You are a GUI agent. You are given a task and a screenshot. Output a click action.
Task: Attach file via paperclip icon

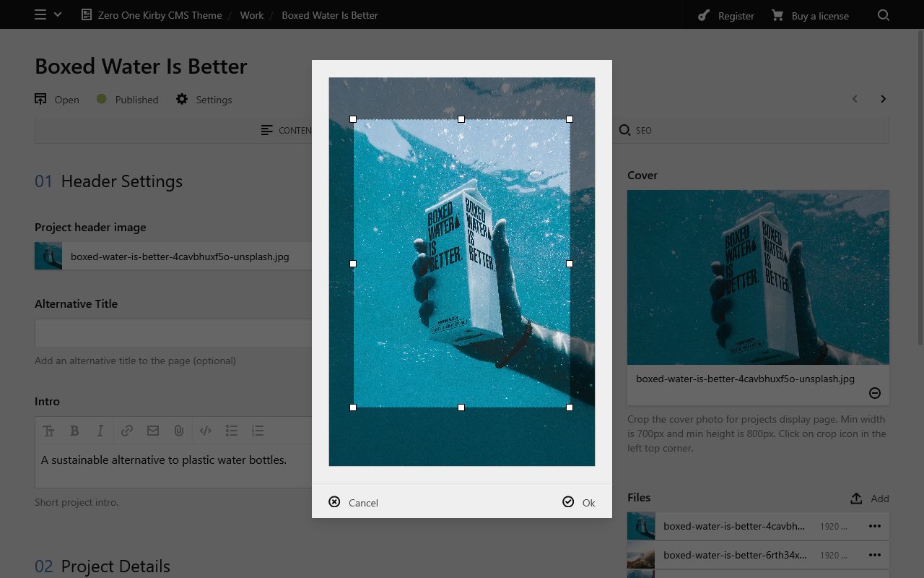point(179,431)
